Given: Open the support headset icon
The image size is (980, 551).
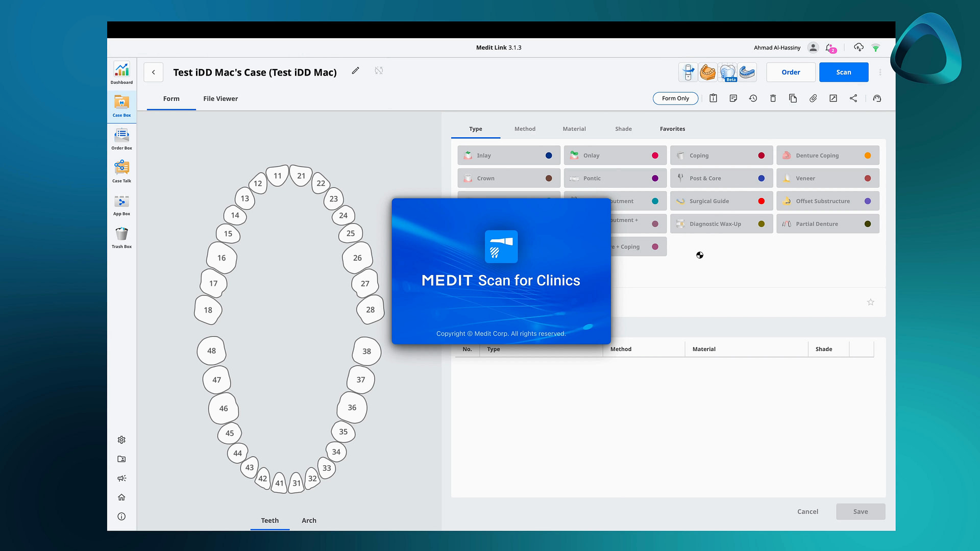Looking at the screenshot, I should coord(877,98).
